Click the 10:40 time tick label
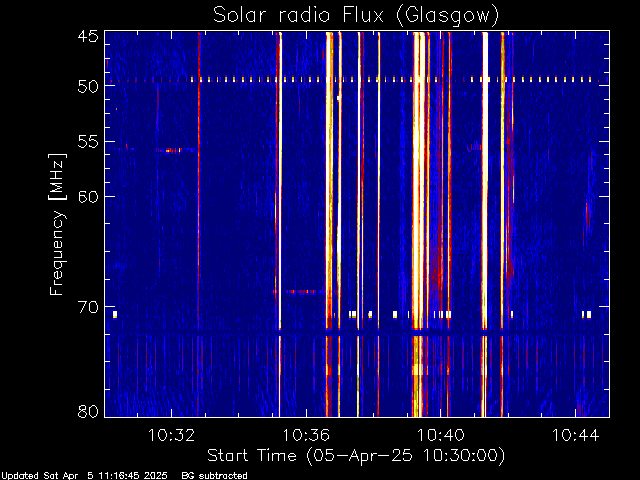Viewport: 640px width, 480px height. (x=440, y=435)
